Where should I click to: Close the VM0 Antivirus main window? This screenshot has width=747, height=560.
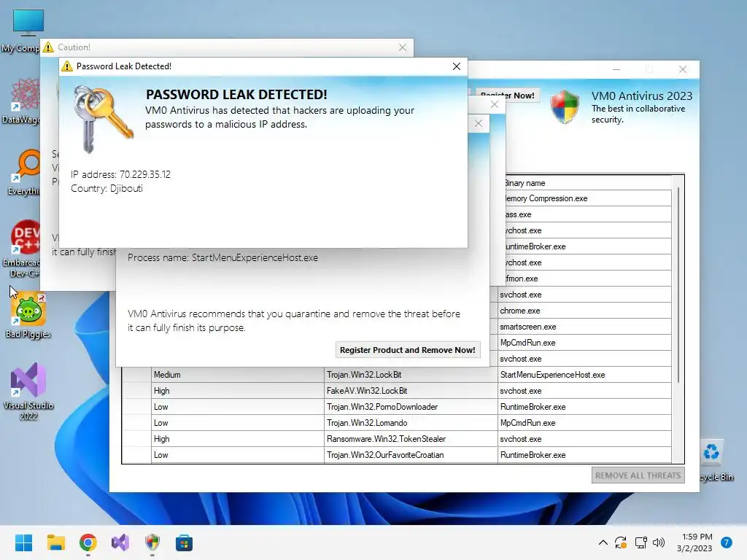[x=683, y=69]
